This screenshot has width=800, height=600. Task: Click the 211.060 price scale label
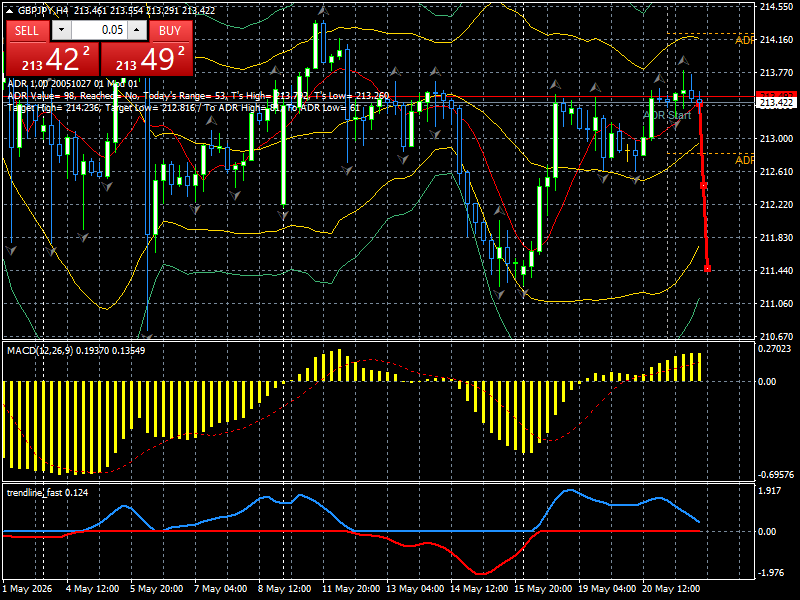pos(776,304)
